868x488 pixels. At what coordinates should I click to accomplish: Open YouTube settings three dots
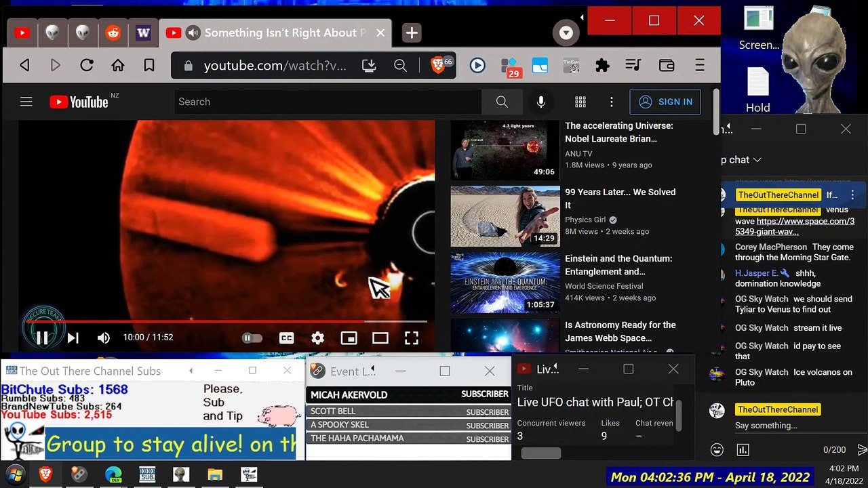click(x=612, y=102)
